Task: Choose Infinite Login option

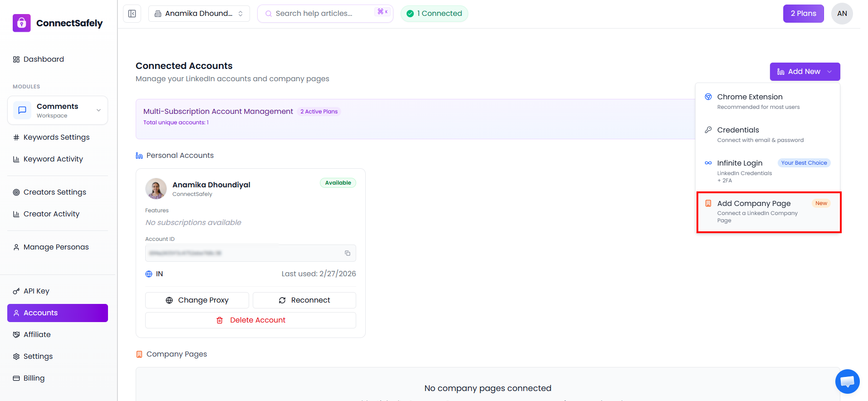Action: [768, 171]
